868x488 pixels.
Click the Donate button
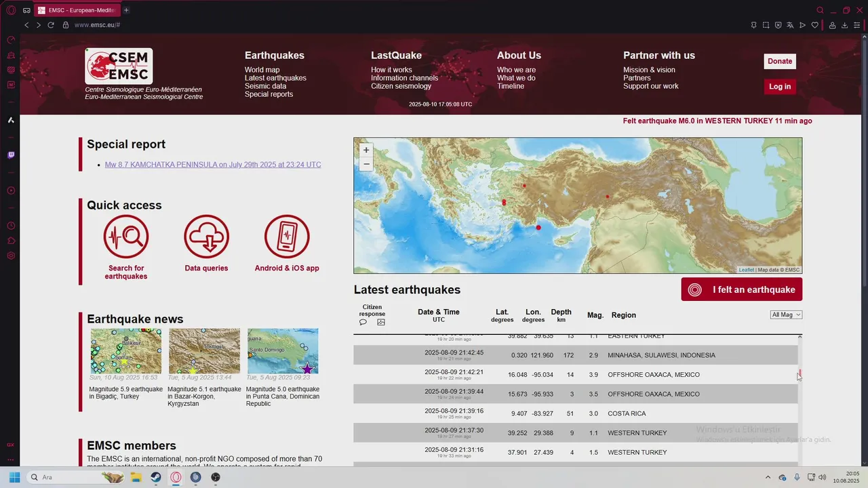pyautogui.click(x=780, y=61)
